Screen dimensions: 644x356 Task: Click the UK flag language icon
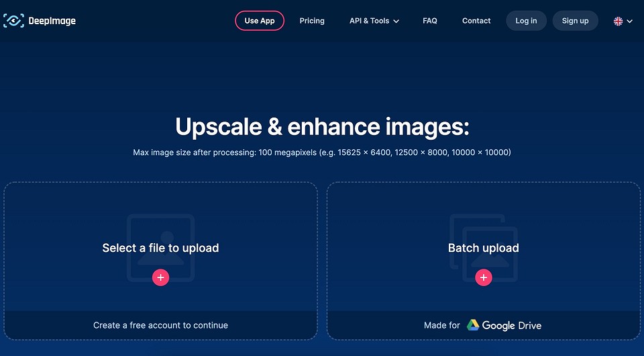click(x=618, y=21)
